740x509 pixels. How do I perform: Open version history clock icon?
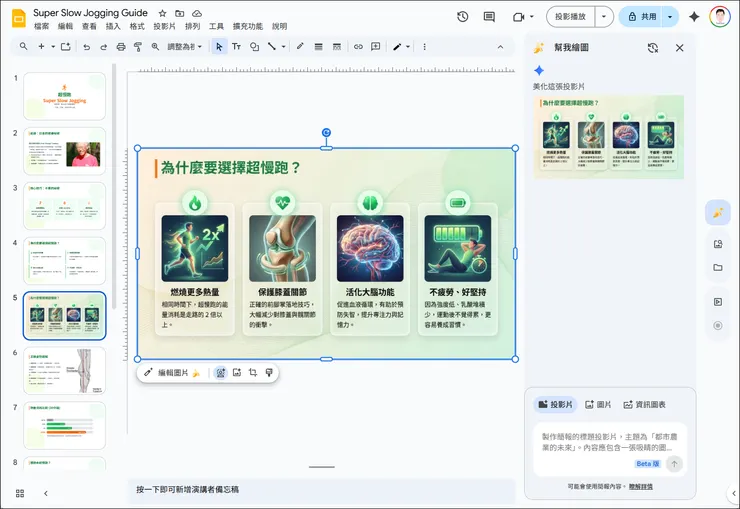462,17
